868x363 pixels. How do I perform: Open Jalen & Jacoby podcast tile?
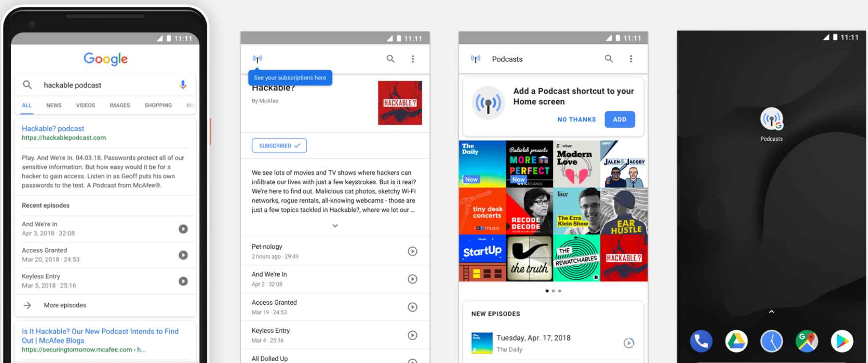pyautogui.click(x=624, y=164)
